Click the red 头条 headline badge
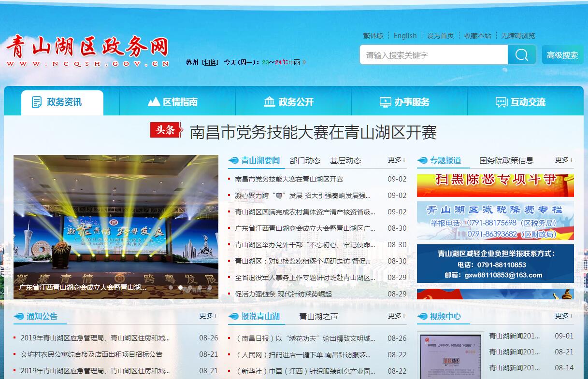This screenshot has height=379, width=588. click(x=166, y=130)
